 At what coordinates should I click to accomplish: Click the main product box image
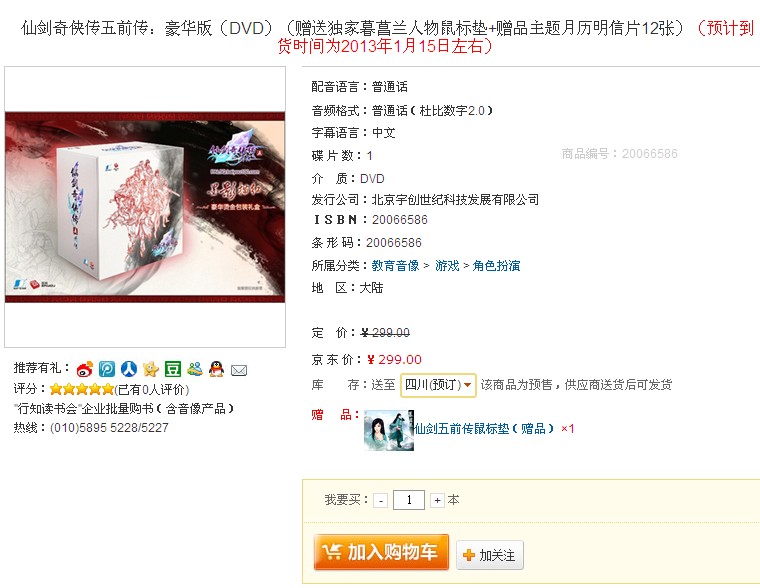pos(145,207)
